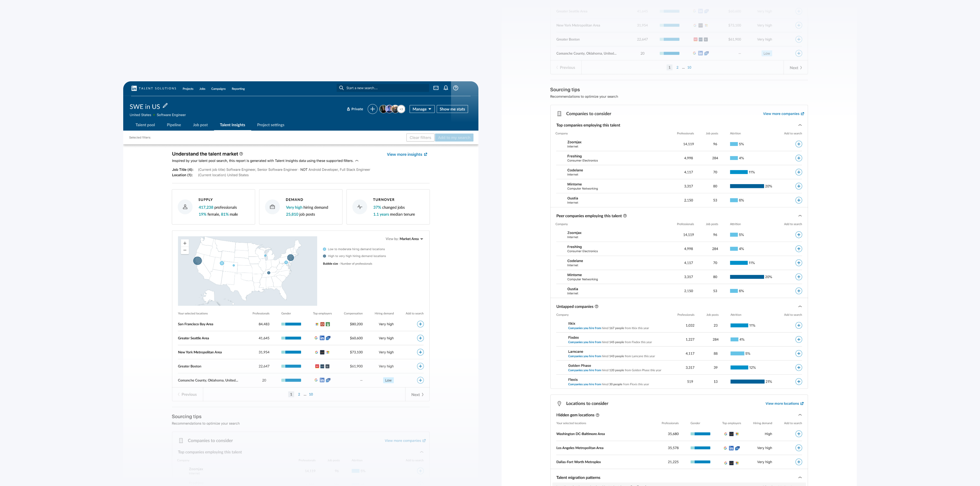The height and width of the screenshot is (486, 980).
Task: Open the Manage dropdown
Action: tap(421, 109)
